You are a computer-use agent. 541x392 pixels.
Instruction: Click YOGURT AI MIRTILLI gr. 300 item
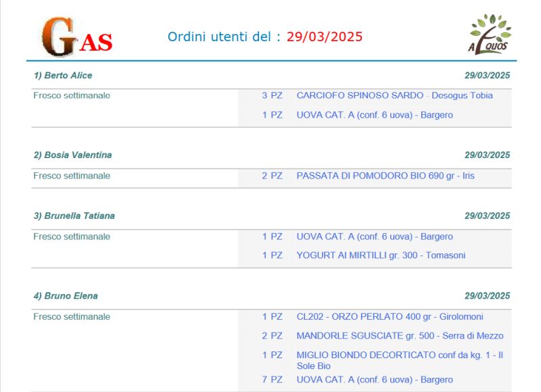tap(381, 255)
